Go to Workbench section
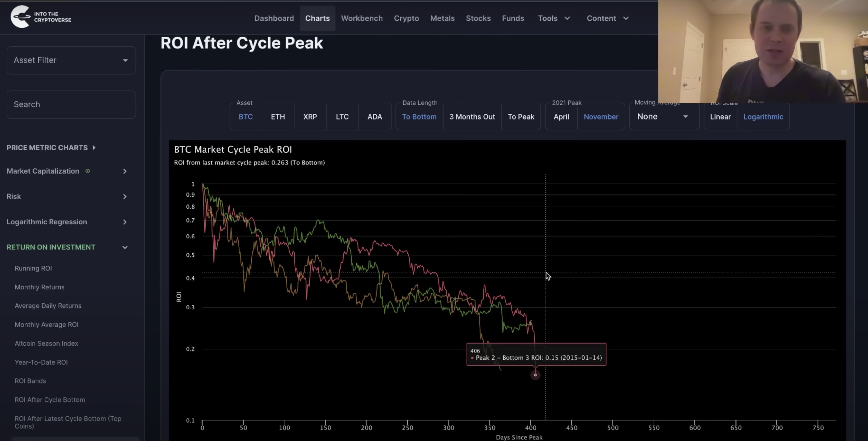The width and height of the screenshot is (868, 441). pyautogui.click(x=362, y=18)
